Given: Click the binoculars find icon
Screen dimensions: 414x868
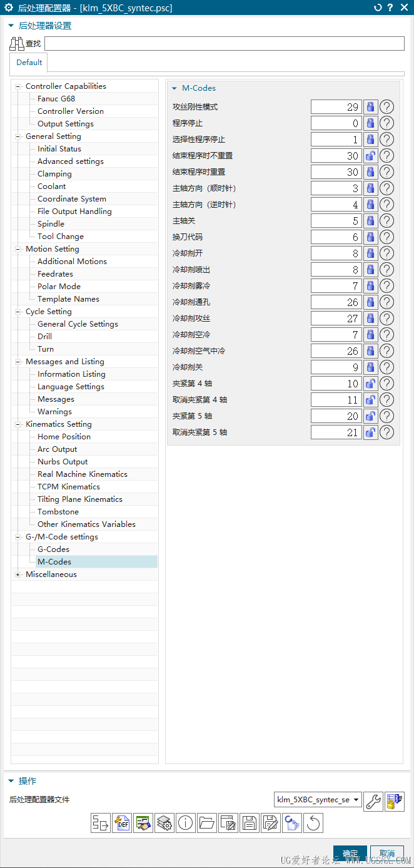Looking at the screenshot, I should pyautogui.click(x=17, y=44).
